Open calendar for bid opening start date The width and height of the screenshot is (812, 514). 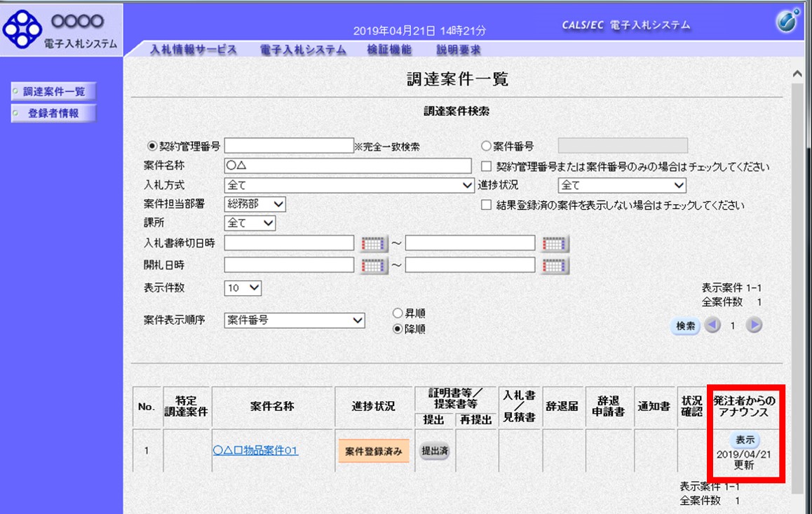(x=373, y=266)
